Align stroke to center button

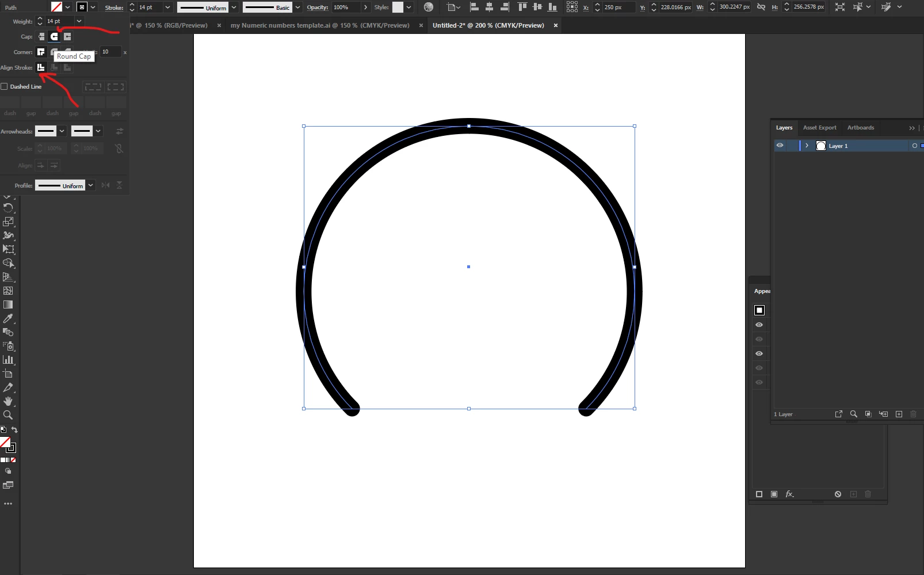(41, 67)
